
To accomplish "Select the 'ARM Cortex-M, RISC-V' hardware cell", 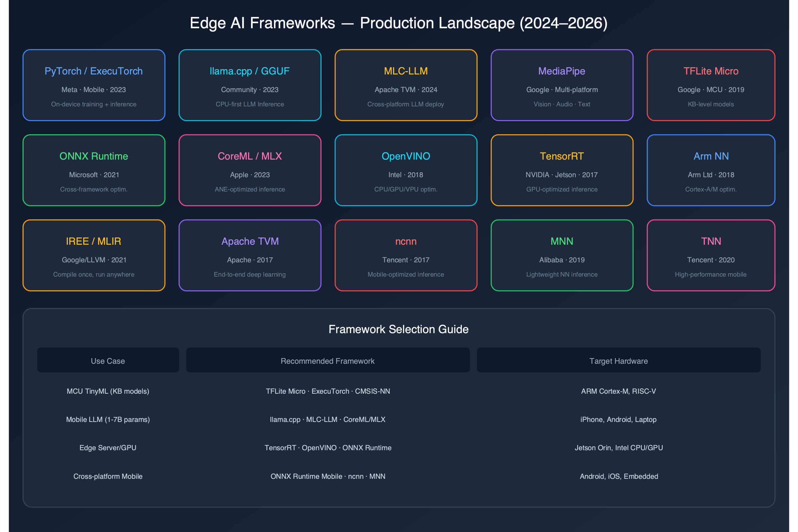I will [619, 391].
